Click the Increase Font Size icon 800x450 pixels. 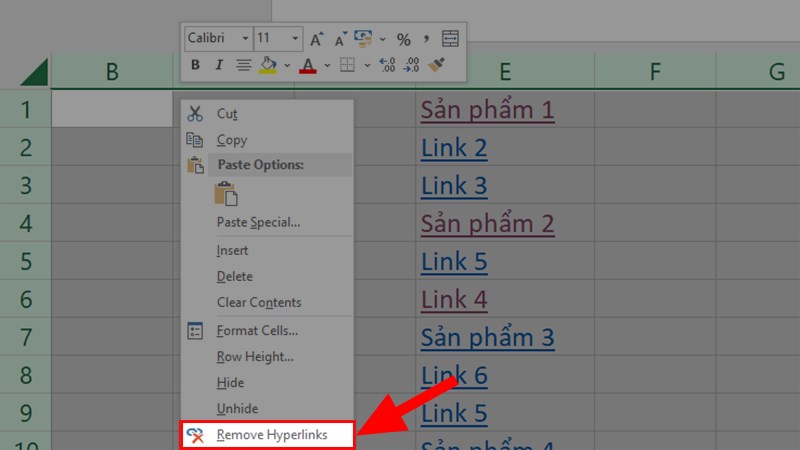(317, 39)
